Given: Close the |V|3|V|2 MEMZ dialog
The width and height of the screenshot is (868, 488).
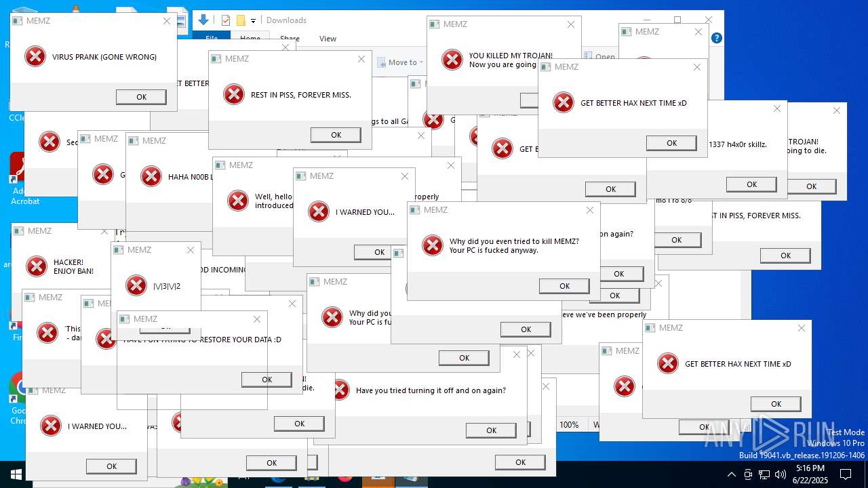Looking at the screenshot, I should [x=191, y=250].
